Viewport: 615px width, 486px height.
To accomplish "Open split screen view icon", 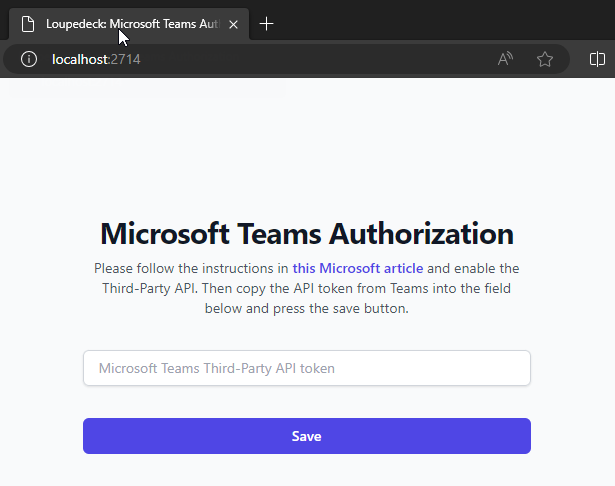I will click(597, 59).
